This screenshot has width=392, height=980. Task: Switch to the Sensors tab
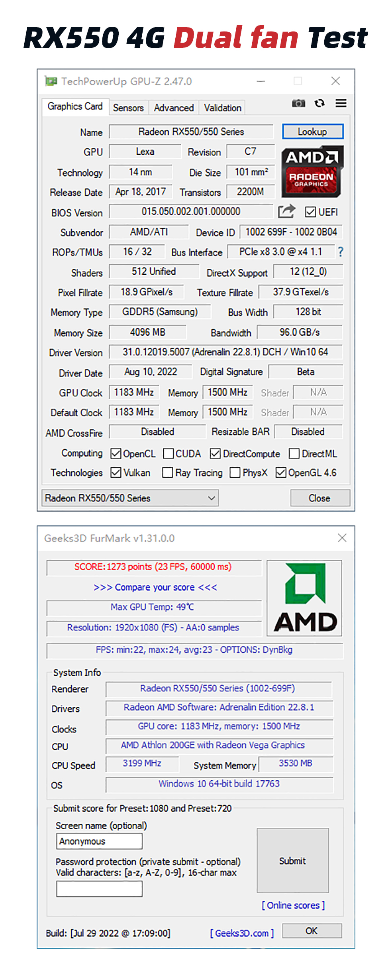tap(128, 108)
